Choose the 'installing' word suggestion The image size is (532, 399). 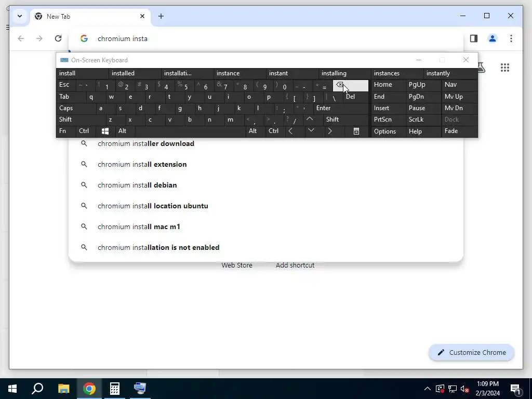pos(345,73)
